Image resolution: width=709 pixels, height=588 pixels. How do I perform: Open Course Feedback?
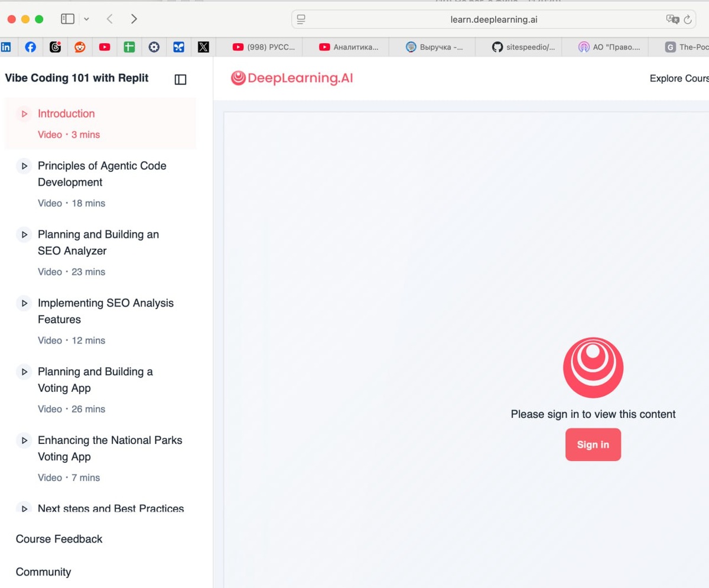coord(59,539)
